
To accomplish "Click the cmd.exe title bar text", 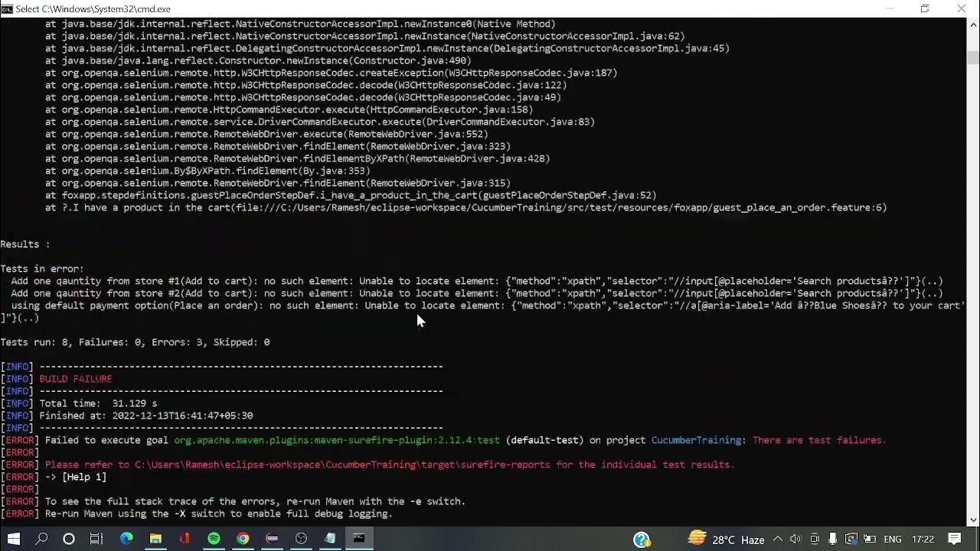I will (x=93, y=8).
